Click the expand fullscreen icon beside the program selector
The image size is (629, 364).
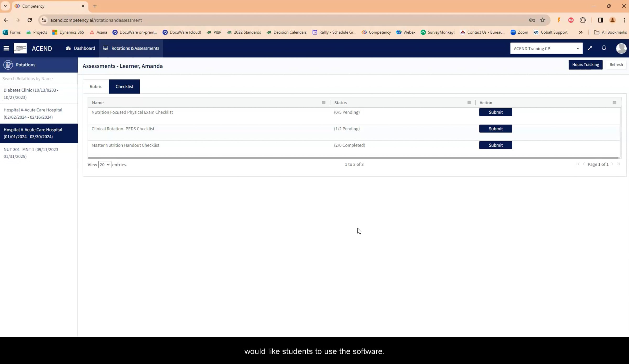[x=590, y=48]
